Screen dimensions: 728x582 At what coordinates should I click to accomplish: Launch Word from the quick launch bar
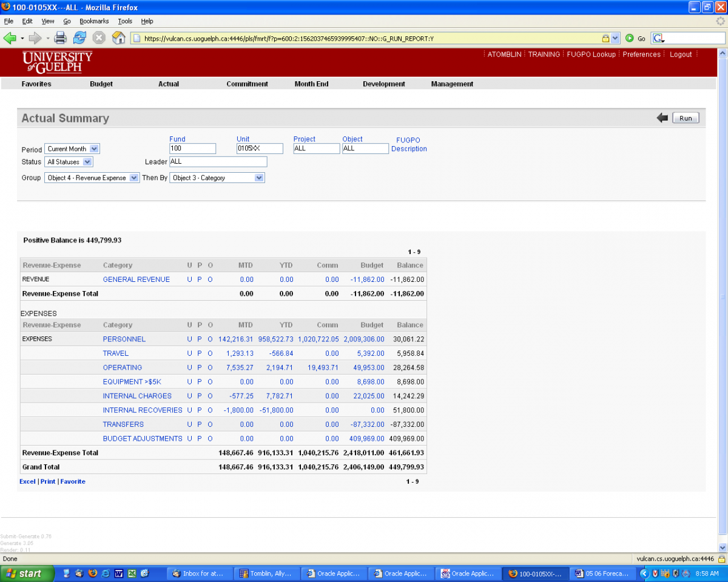119,573
